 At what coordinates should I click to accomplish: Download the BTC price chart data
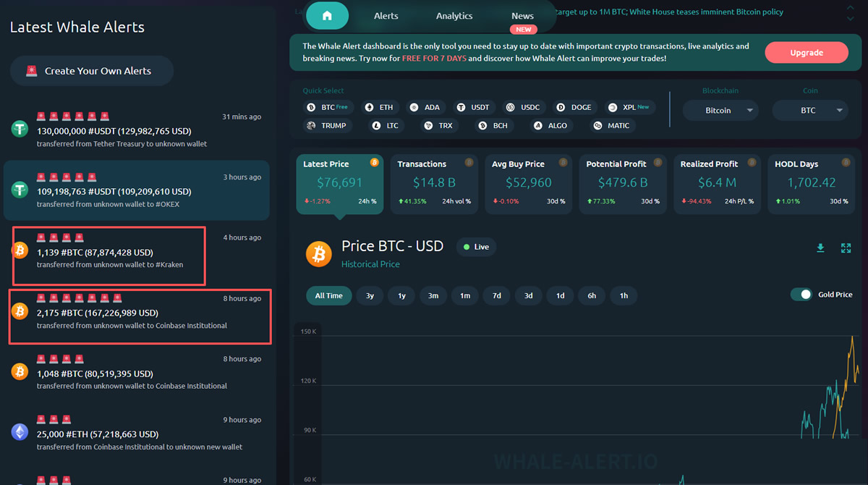click(x=820, y=248)
